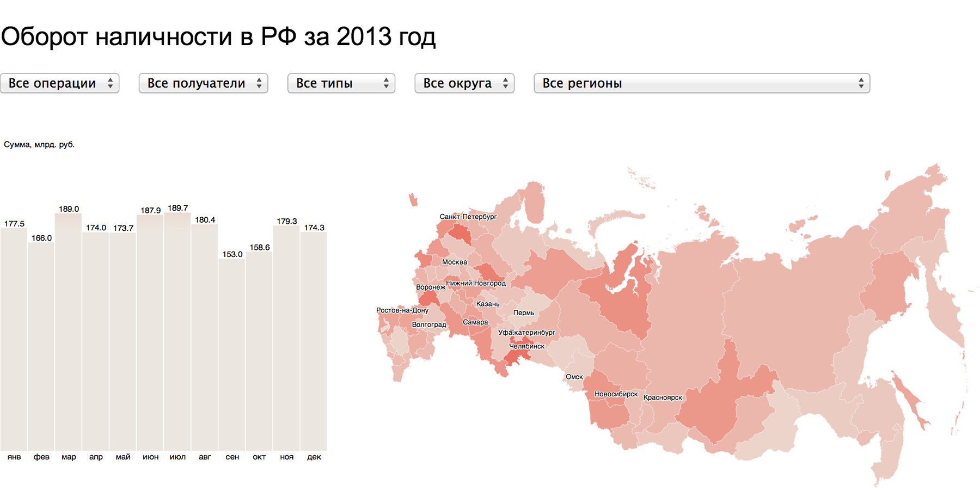
Task: Open the "Все получатели" dropdown
Action: 204,83
